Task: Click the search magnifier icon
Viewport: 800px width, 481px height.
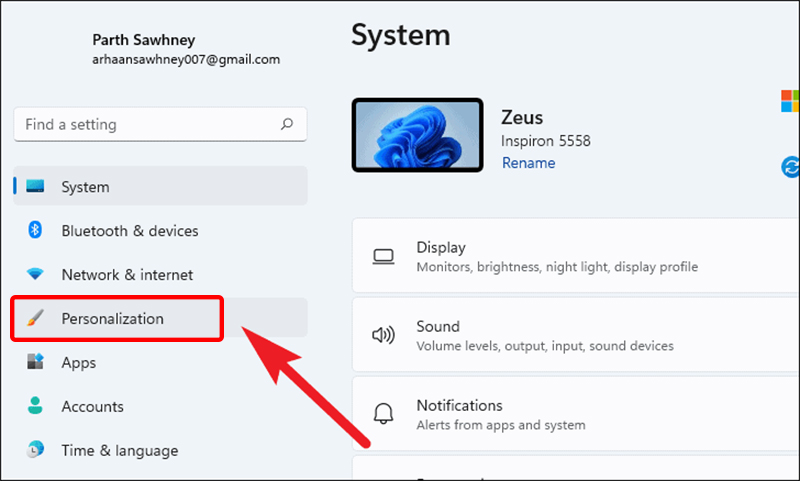Action: 287,124
